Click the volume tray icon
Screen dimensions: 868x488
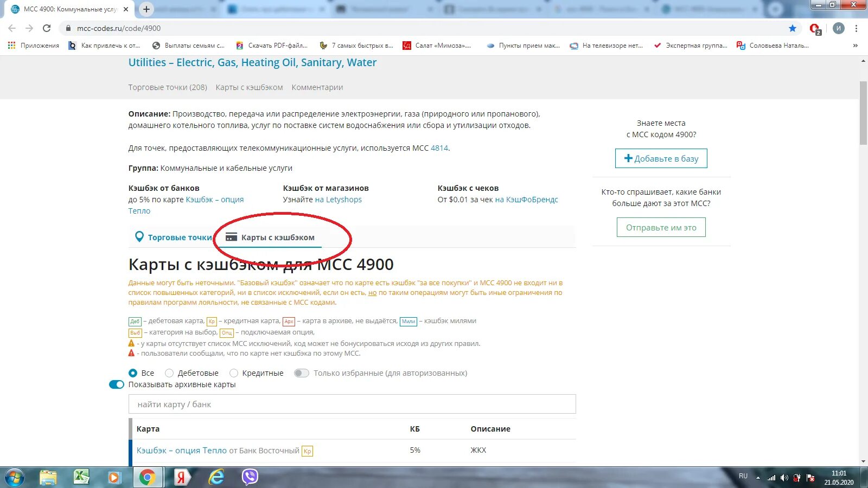(x=784, y=478)
